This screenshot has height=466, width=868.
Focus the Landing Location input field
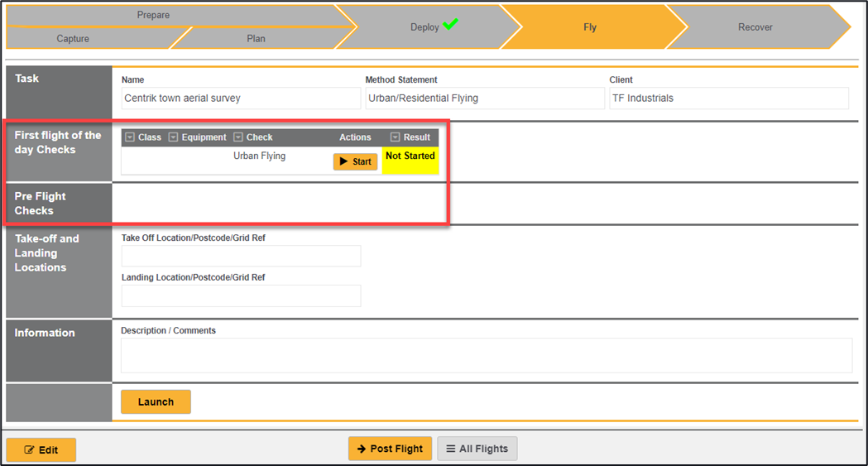point(241,295)
